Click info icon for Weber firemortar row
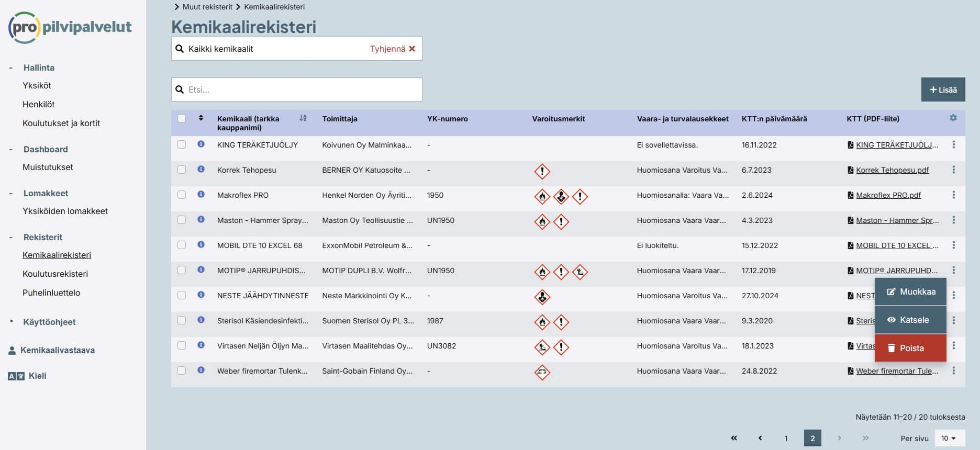 (x=201, y=370)
